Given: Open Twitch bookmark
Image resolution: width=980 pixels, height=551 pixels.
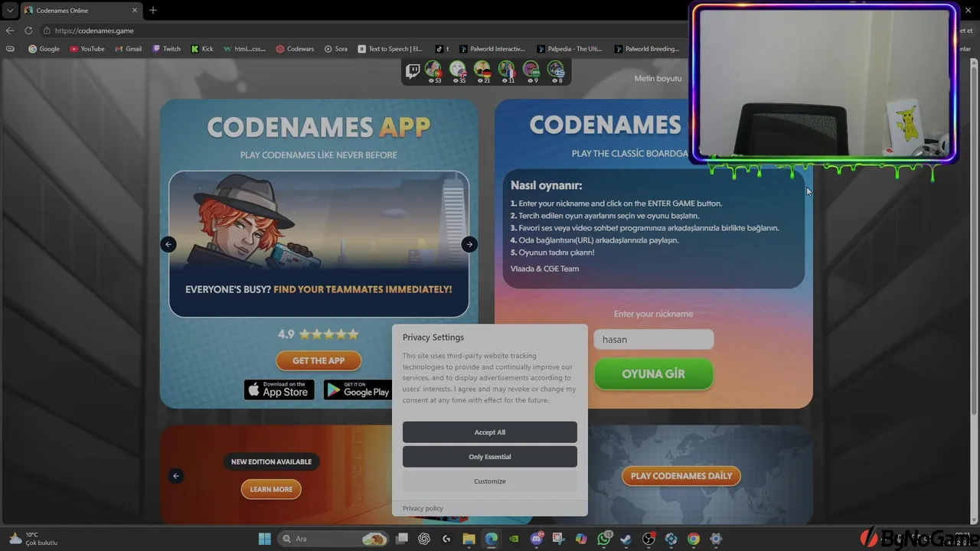Looking at the screenshot, I should tap(166, 49).
